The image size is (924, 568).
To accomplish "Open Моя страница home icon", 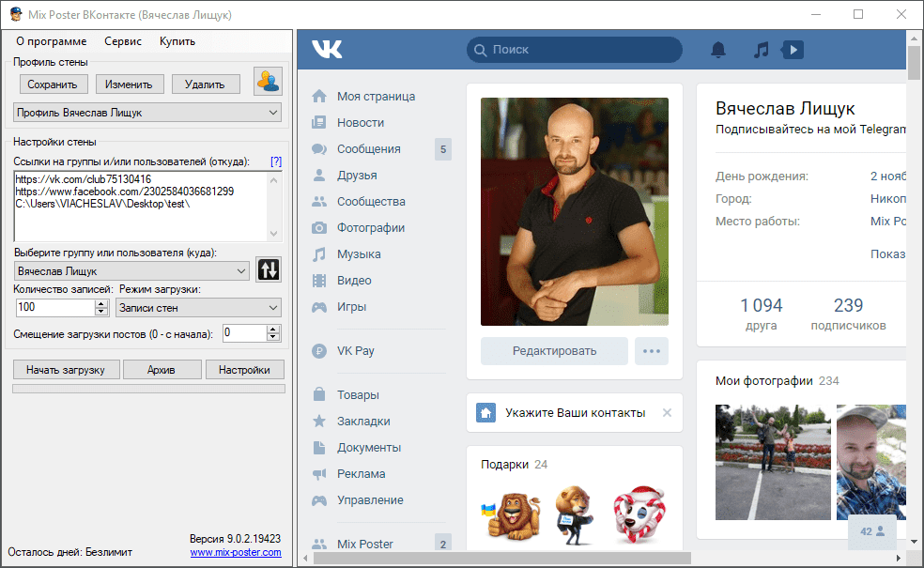I will [x=319, y=96].
